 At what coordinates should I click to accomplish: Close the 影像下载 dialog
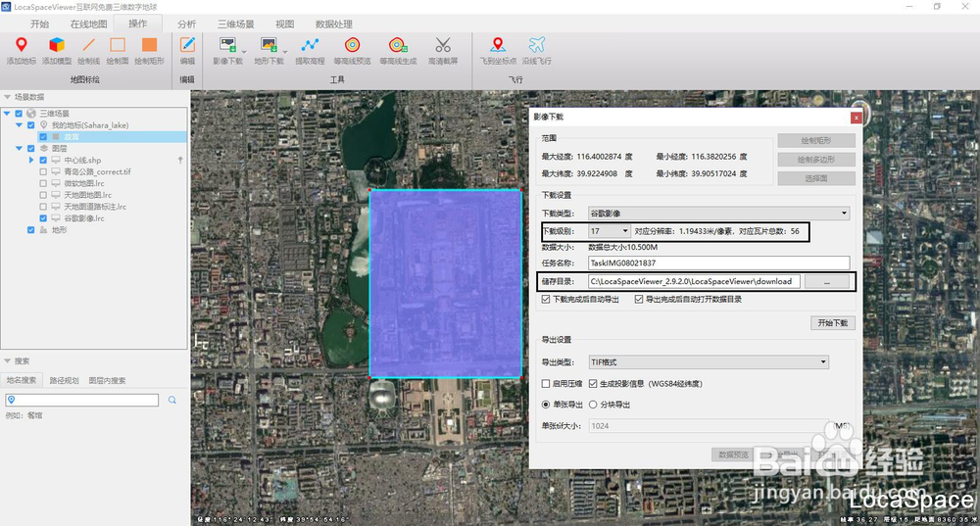pyautogui.click(x=856, y=118)
